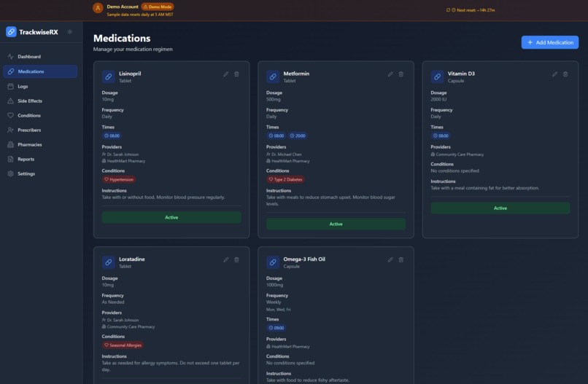Navigate to Conditions
The height and width of the screenshot is (384, 588).
(x=40, y=115)
